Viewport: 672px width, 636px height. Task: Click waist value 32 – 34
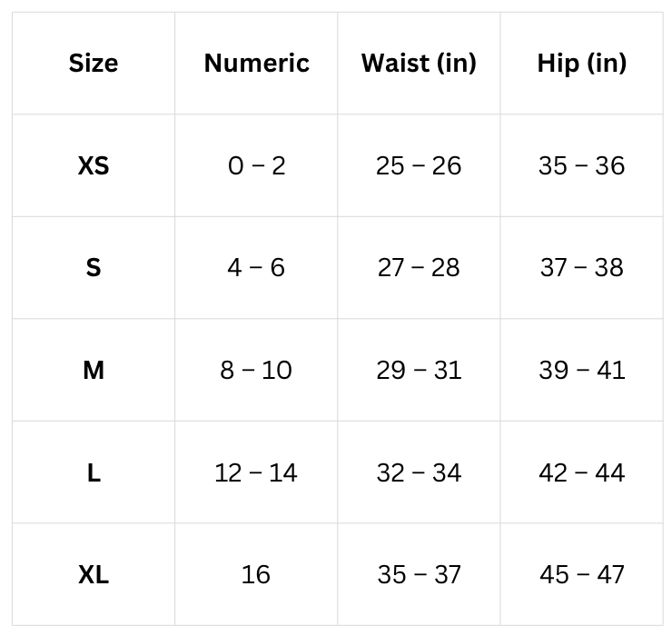point(419,472)
